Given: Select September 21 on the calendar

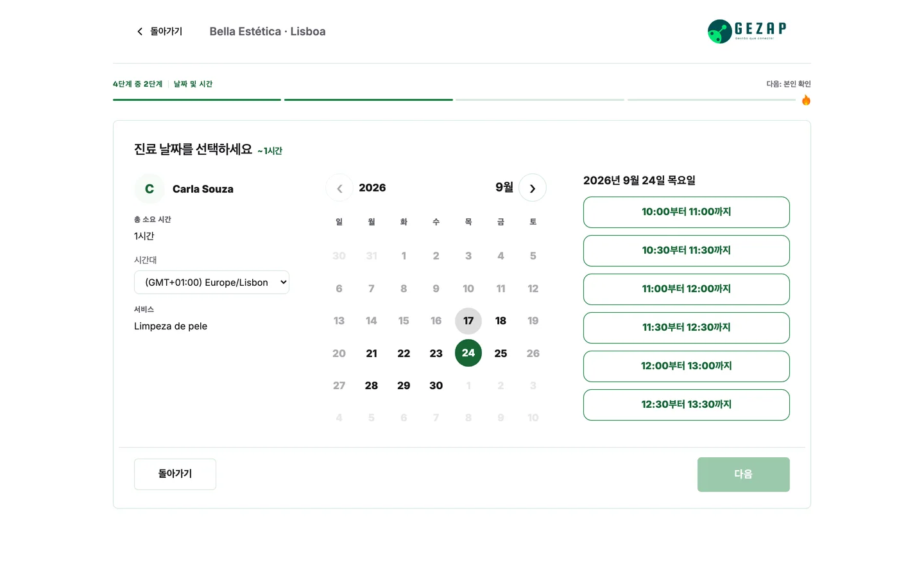Looking at the screenshot, I should [372, 353].
